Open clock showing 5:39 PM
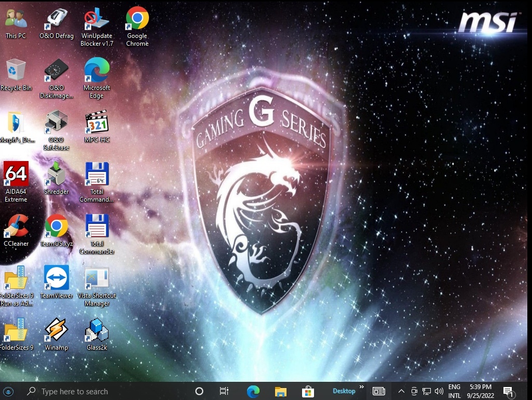Viewport: 532px width, 400px height. pos(481,392)
